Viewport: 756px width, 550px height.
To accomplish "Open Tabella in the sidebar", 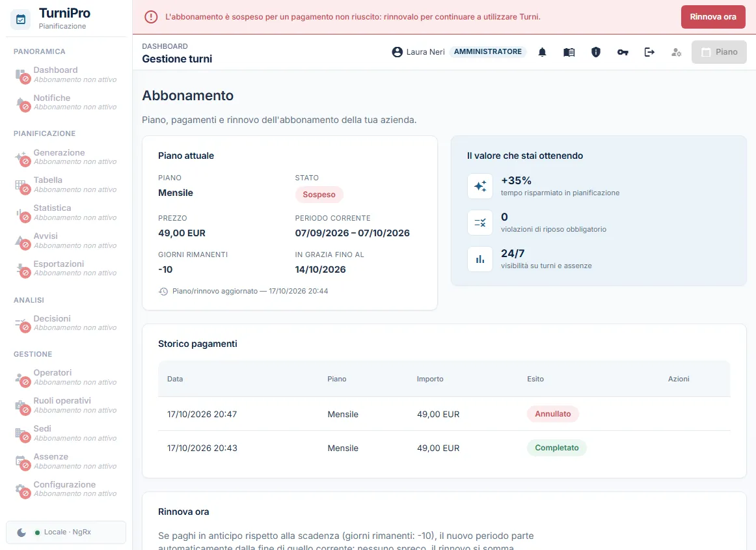I will click(x=66, y=185).
